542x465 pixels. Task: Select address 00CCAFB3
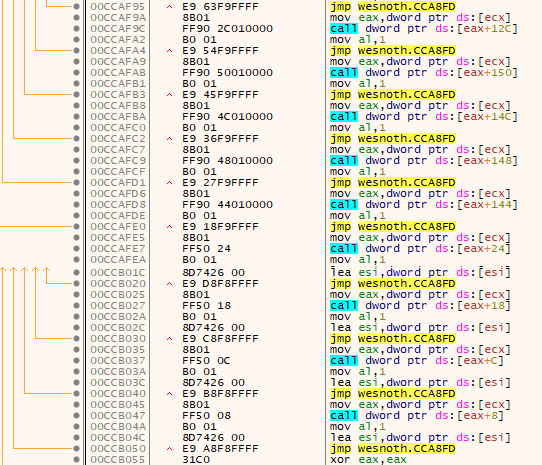click(118, 94)
